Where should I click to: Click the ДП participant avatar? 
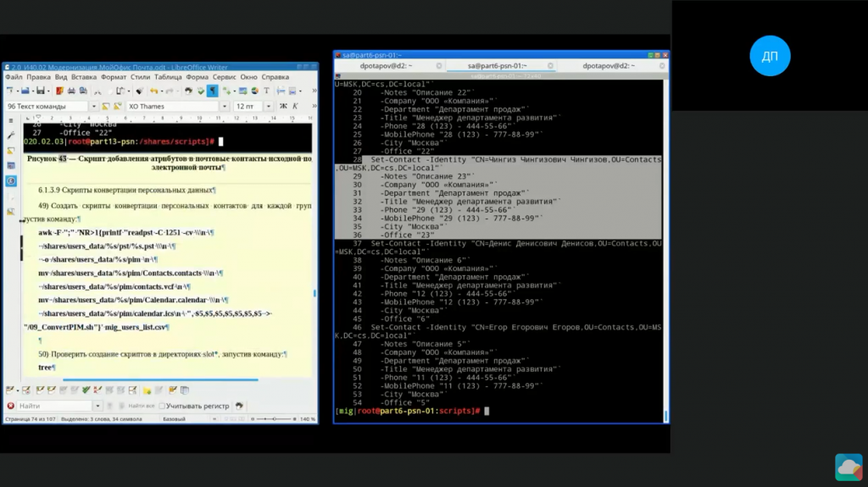[x=770, y=56]
